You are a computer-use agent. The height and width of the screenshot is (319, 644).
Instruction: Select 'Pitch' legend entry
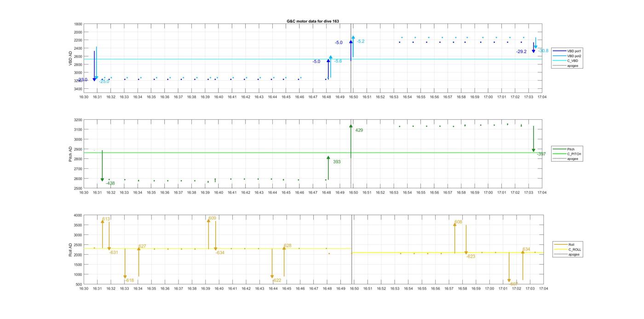tap(571, 149)
